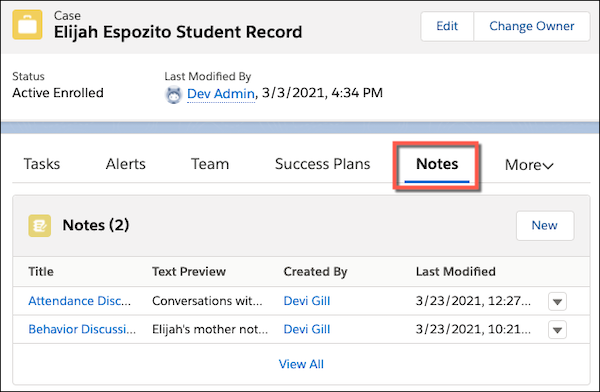Switch to the Team tab
Viewport: 600px width, 392px height.
pos(210,164)
